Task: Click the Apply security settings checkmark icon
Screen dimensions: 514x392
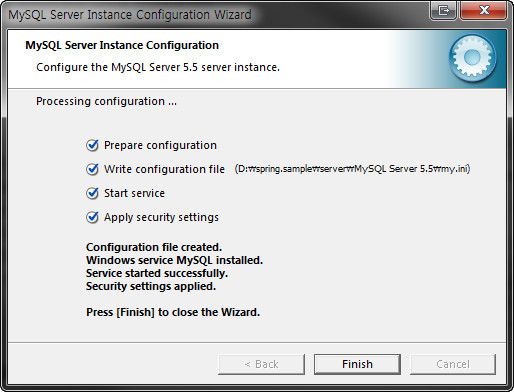Action: [92, 217]
